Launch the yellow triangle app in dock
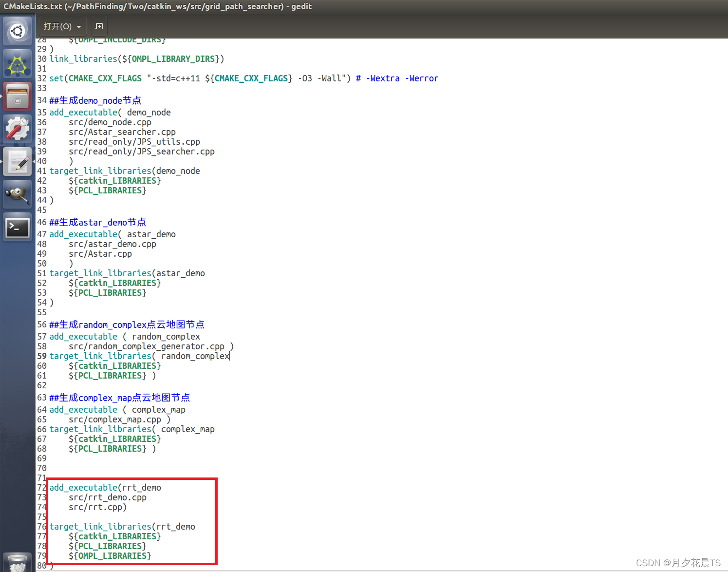This screenshot has width=728, height=572. tap(18, 64)
